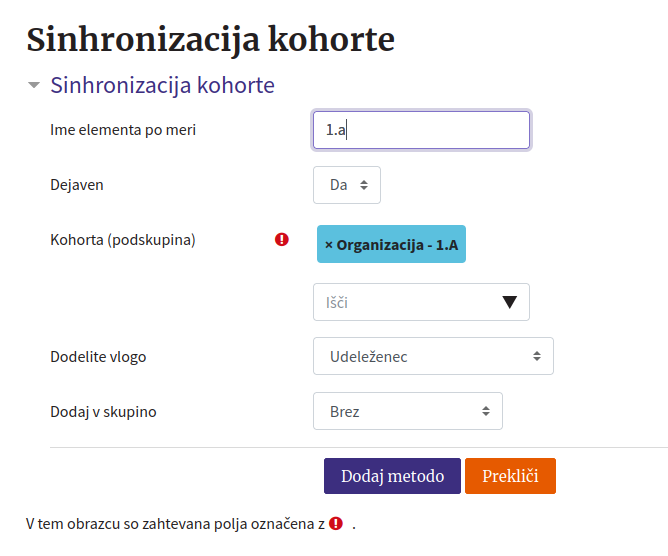The width and height of the screenshot is (668, 556).
Task: Open the Dejaven dropdown showing Da
Action: (x=347, y=185)
